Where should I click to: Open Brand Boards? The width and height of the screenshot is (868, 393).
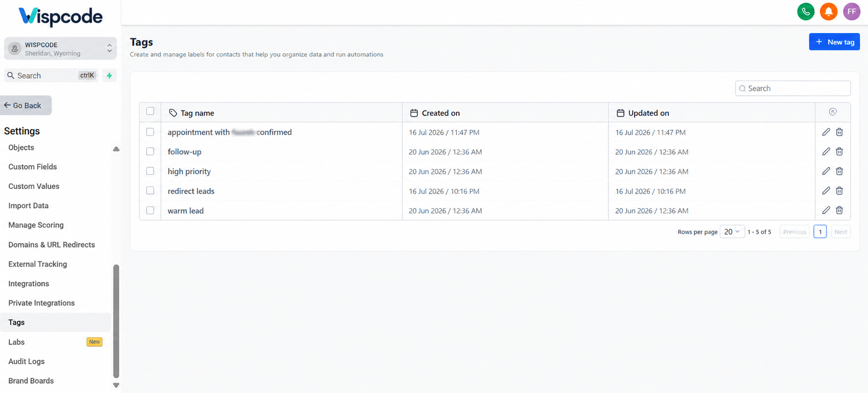coord(31,381)
